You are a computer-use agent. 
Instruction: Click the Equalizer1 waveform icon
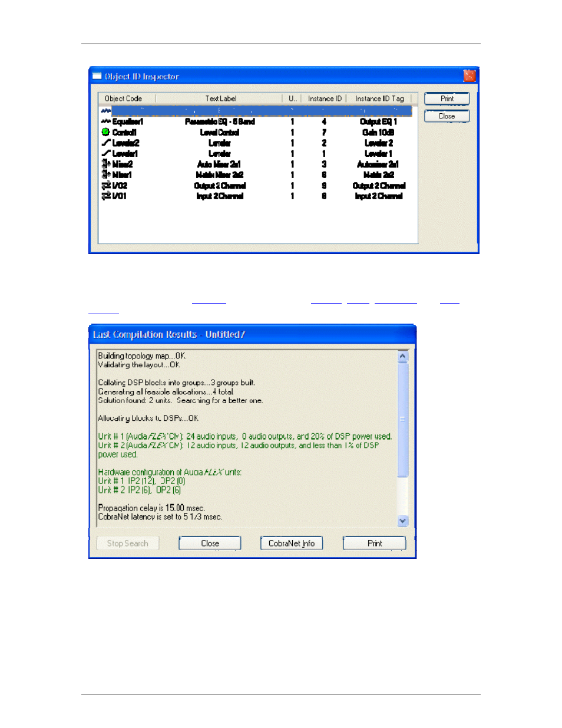(x=105, y=121)
